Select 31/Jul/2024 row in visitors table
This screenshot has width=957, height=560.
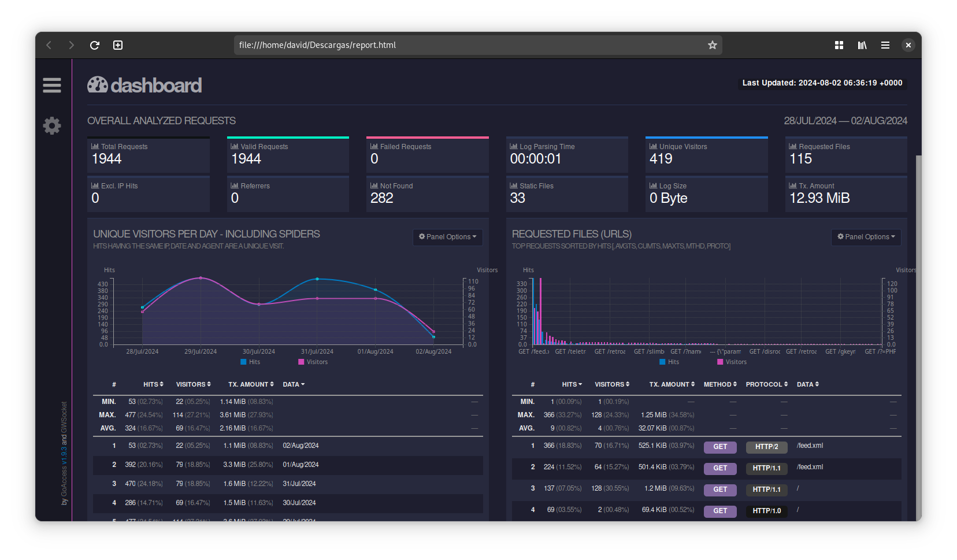288,484
